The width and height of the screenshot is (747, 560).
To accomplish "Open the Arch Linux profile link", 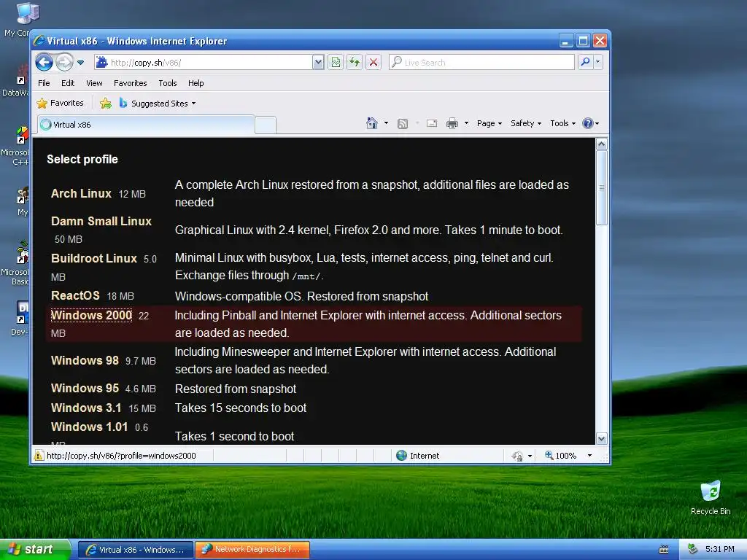I will click(81, 194).
